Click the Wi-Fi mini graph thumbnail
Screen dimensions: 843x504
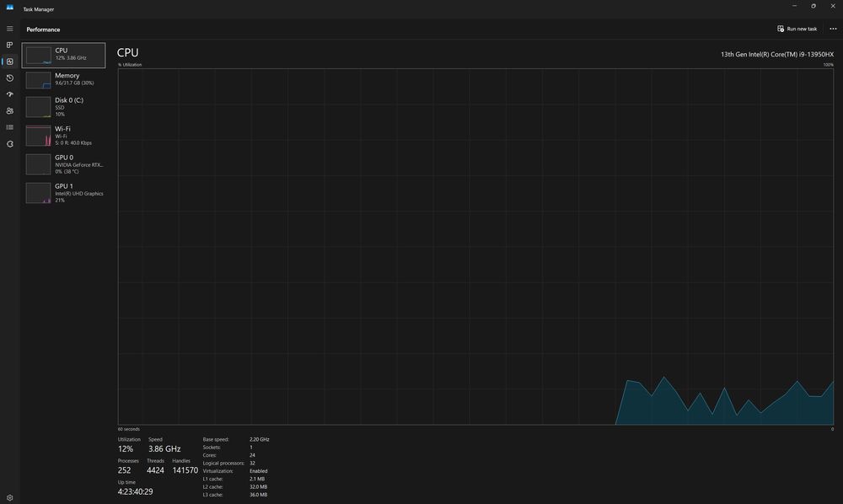coord(38,136)
